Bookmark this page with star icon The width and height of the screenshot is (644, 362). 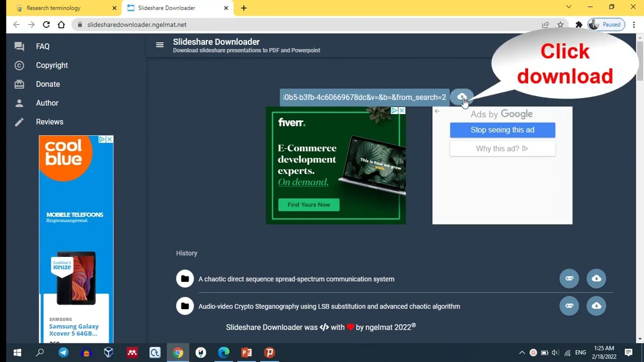(x=560, y=25)
